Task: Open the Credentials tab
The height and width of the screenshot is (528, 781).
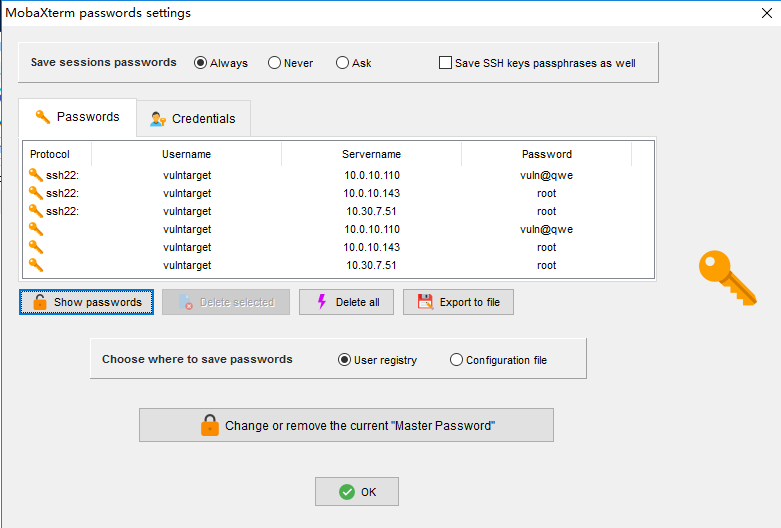Action: (194, 119)
